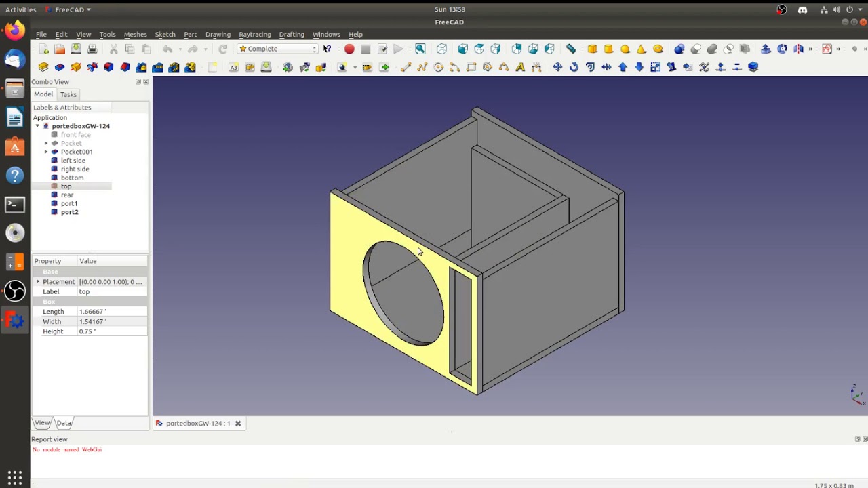Start macro recording with red circle

tap(349, 49)
